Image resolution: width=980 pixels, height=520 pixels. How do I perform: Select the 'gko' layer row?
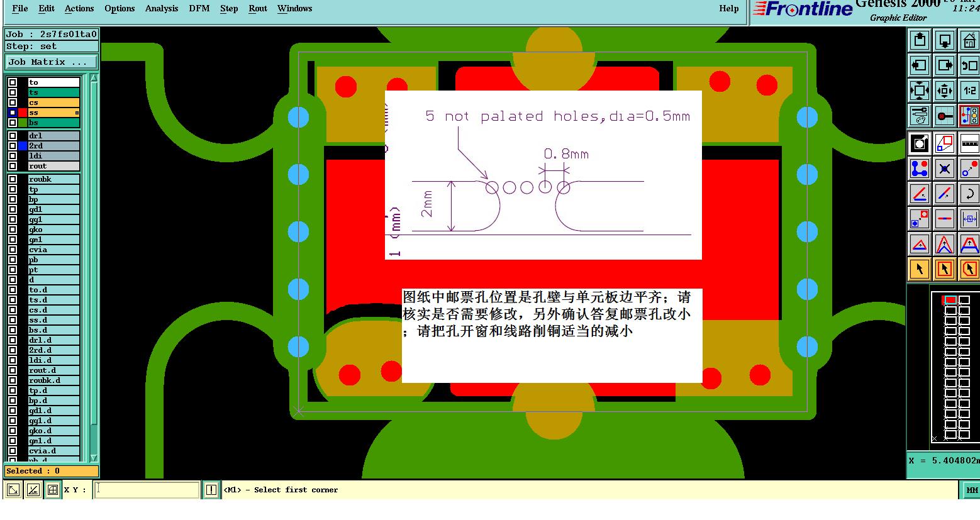(54, 230)
